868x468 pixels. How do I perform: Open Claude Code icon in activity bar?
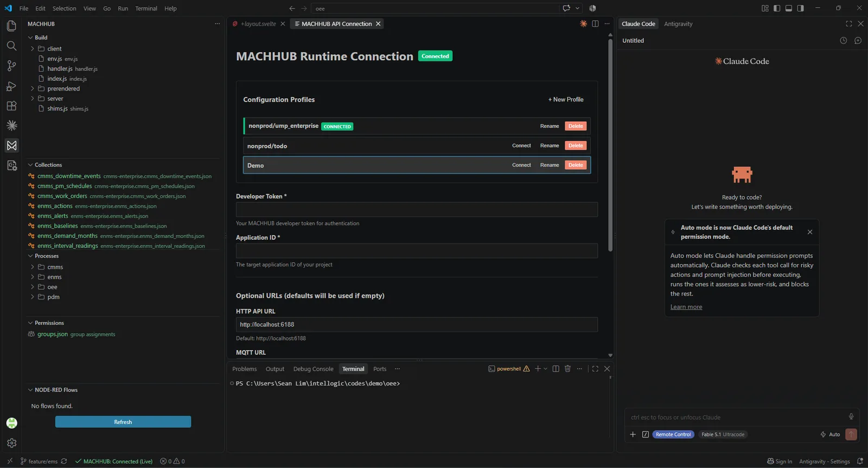click(x=11, y=125)
